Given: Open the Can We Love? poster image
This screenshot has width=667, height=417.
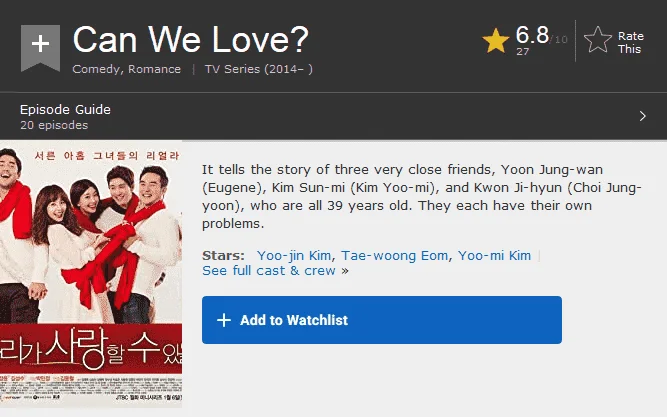Looking at the screenshot, I should pyautogui.click(x=91, y=274).
